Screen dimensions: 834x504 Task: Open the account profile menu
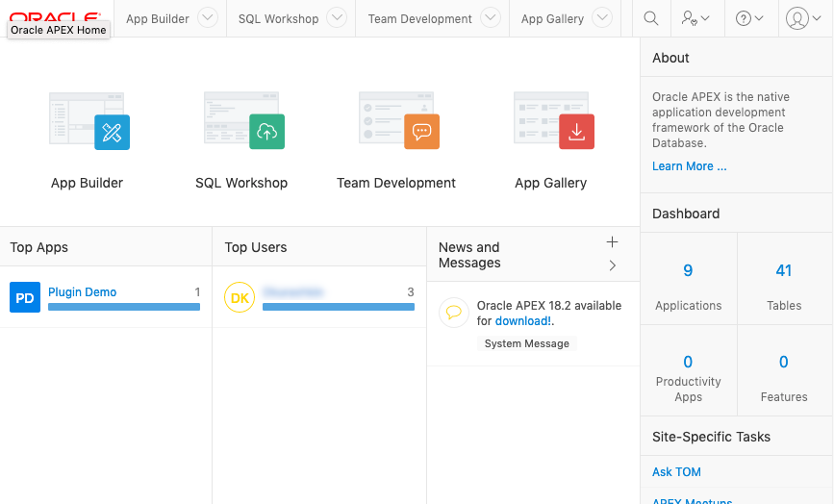(x=803, y=18)
